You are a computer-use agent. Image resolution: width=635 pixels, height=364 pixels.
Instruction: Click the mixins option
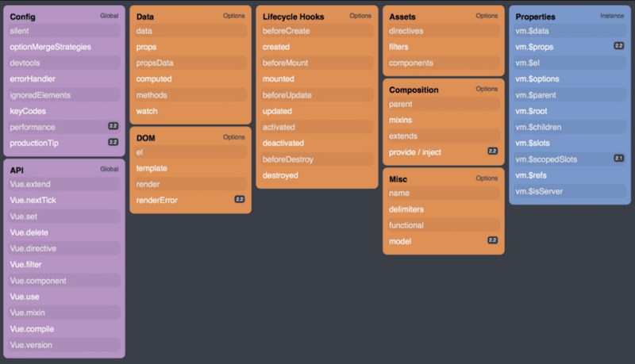click(x=444, y=120)
